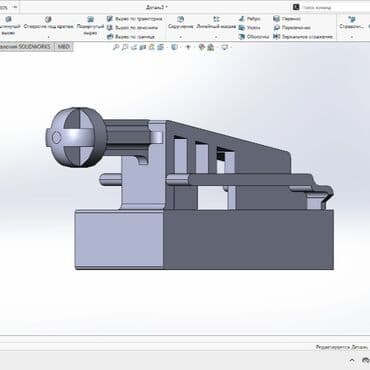Click the search commands input field
Image resolution: width=370 pixels, height=370 pixels.
tap(333, 7)
